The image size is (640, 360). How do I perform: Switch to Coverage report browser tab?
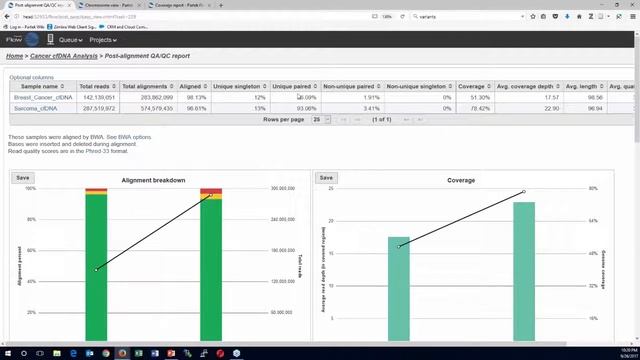pos(180,5)
